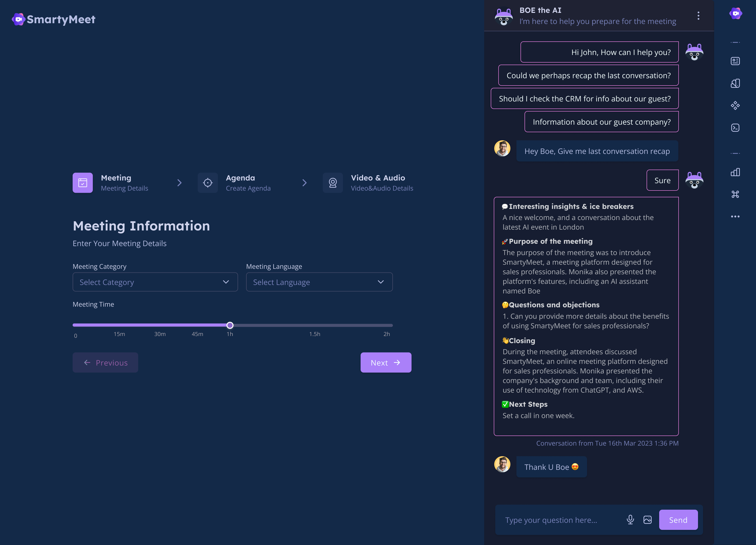Click the 'Next Steps' heading in recap
This screenshot has height=545, width=756.
tap(528, 404)
